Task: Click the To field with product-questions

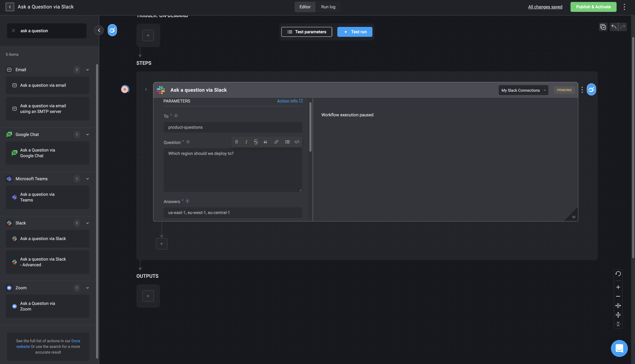Action: click(x=233, y=127)
